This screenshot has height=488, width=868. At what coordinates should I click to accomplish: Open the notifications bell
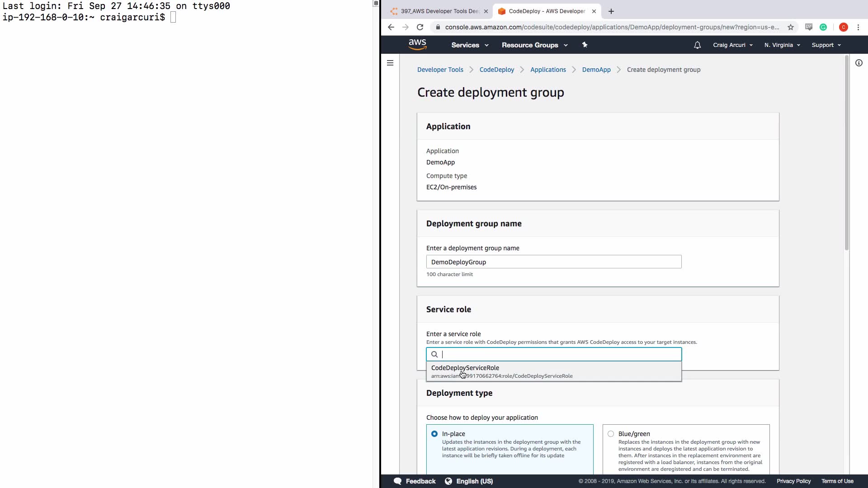697,45
